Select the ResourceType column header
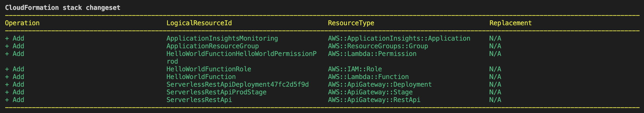This screenshot has height=113, width=644. click(351, 23)
